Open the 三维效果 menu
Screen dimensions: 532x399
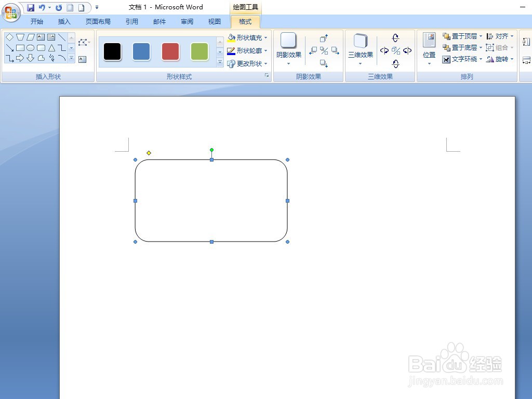pos(361,49)
